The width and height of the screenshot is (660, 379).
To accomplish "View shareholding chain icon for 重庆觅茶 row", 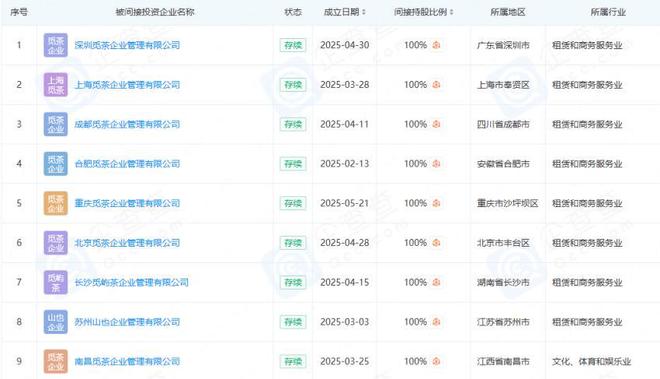I will (436, 203).
